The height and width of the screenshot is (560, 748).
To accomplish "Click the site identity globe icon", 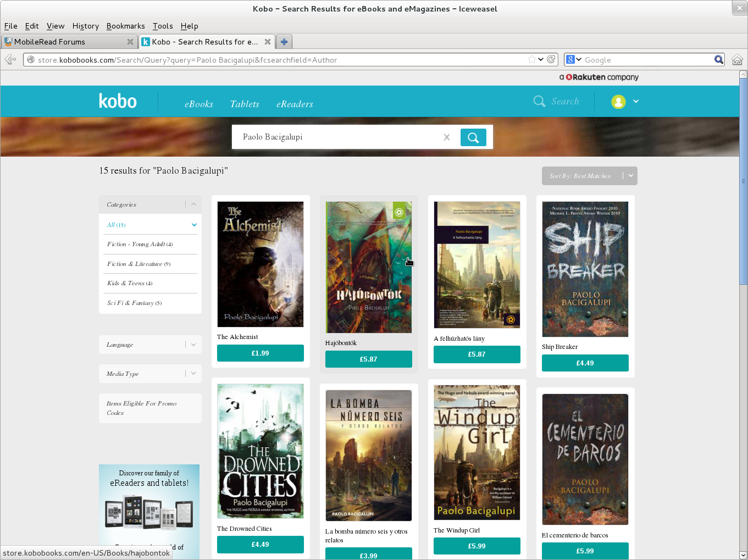I will 31,60.
